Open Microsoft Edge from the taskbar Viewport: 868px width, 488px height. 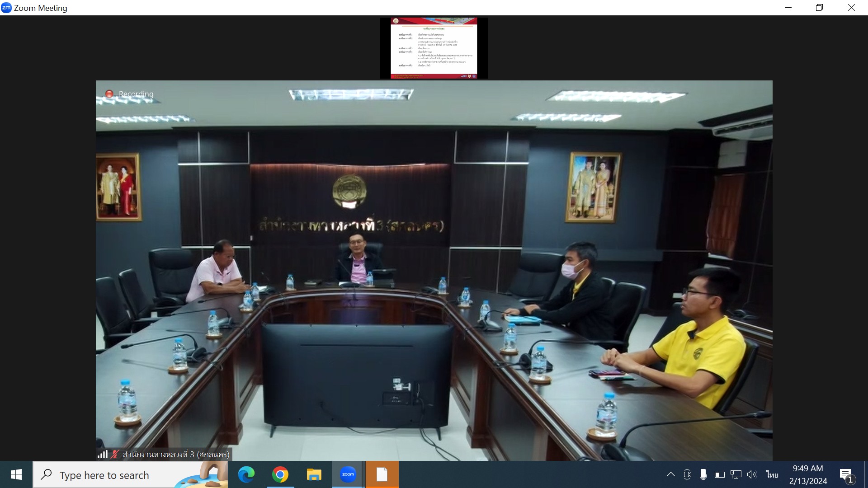tap(246, 474)
